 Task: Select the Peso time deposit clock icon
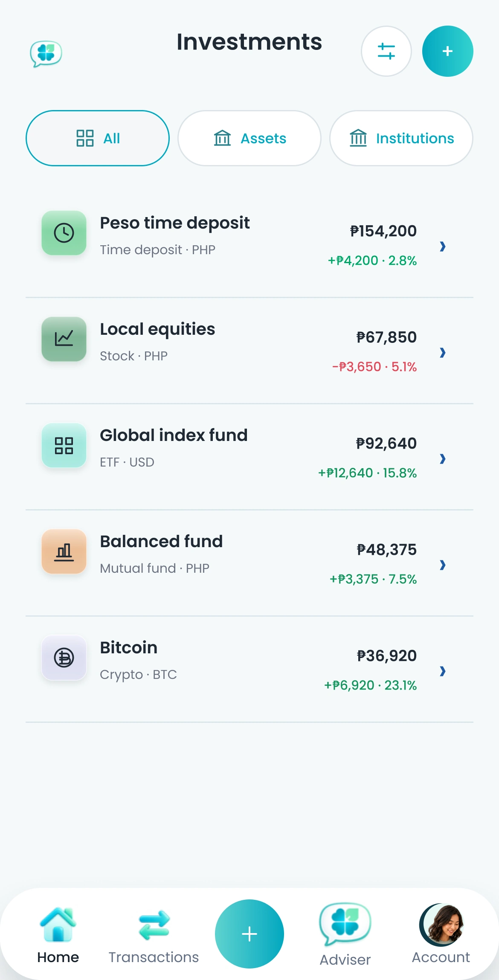pos(64,233)
